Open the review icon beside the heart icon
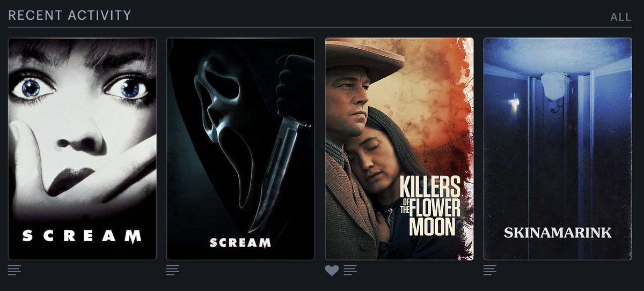Image resolution: width=644 pixels, height=291 pixels. (x=350, y=270)
